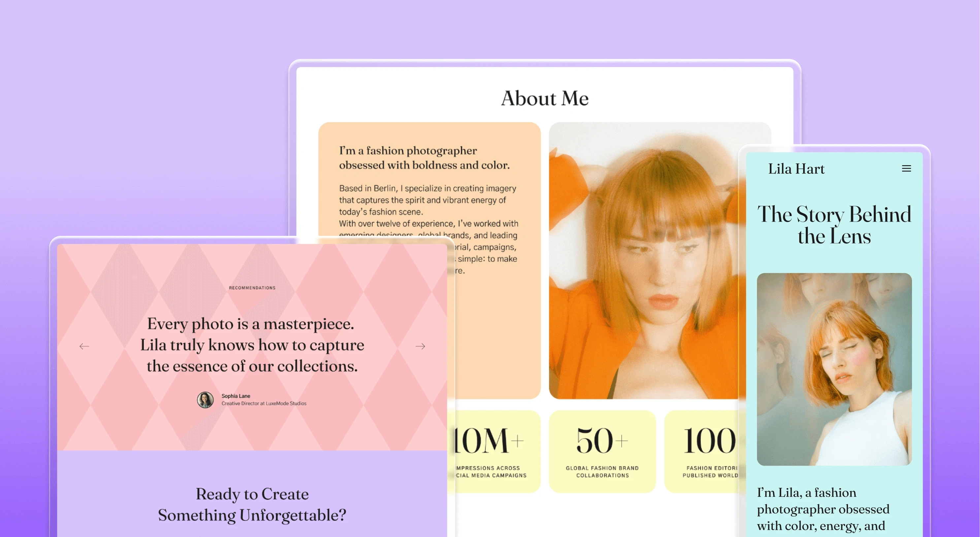Click 'Ready to Create Something Unforgettable?' heading
Image resolution: width=980 pixels, height=537 pixels.
(x=252, y=504)
